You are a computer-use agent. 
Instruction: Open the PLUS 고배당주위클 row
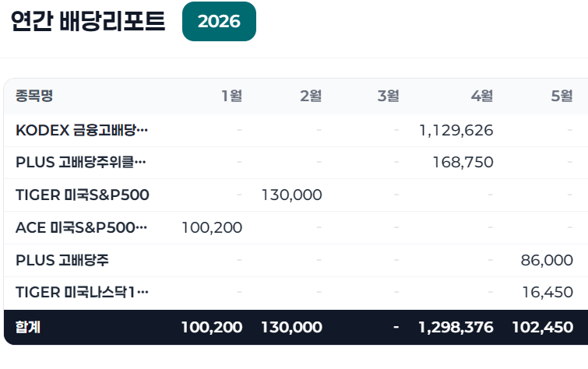[x=296, y=163]
